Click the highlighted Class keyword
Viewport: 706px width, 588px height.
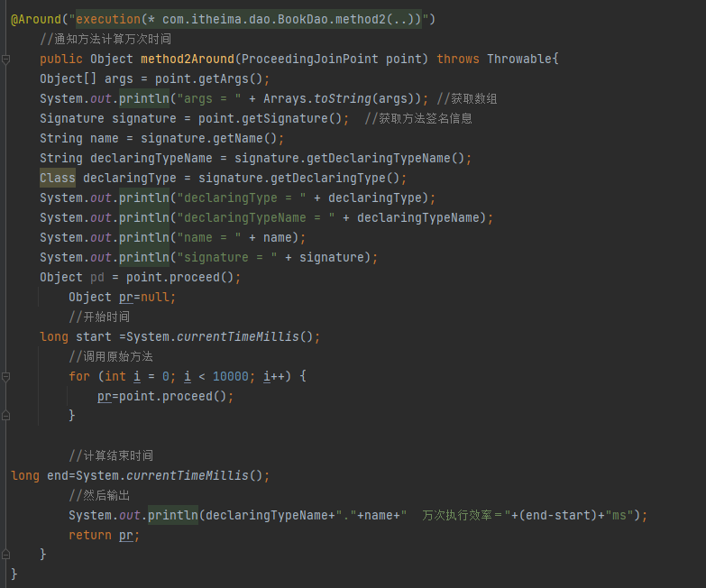(x=58, y=178)
